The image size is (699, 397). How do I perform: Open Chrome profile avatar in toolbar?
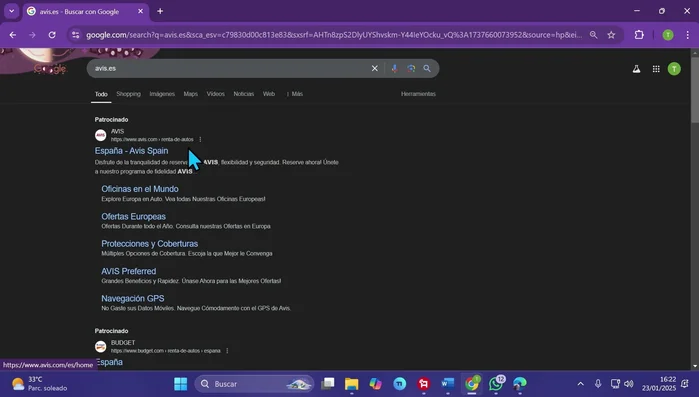[668, 35]
